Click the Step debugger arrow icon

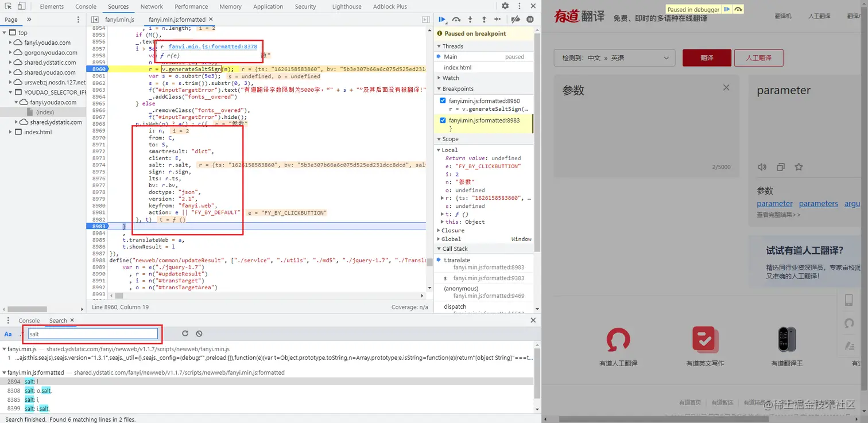pyautogui.click(x=498, y=19)
